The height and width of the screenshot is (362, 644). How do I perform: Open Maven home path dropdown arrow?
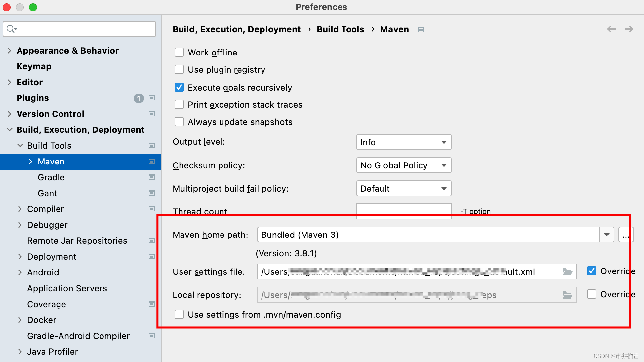pos(607,235)
